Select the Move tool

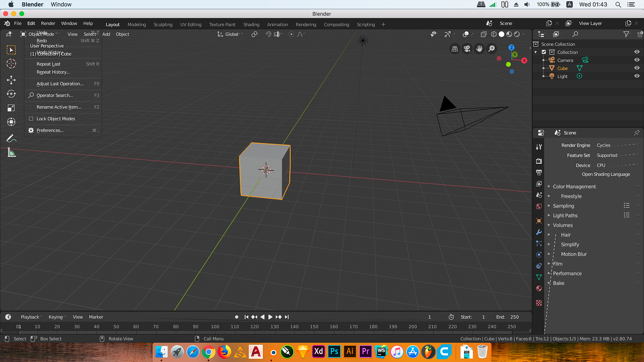[x=11, y=80]
